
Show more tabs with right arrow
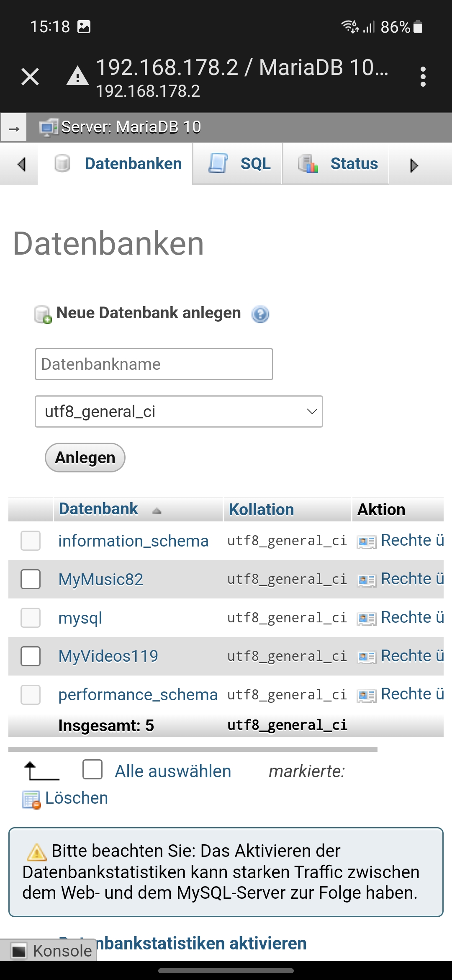pyautogui.click(x=414, y=165)
